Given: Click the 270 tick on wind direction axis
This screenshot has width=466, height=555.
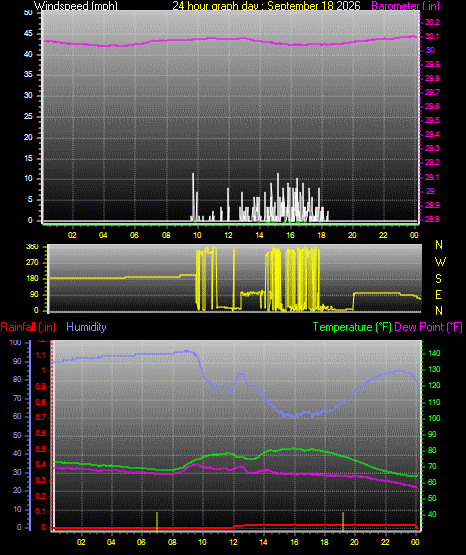Looking at the screenshot, I should click(32, 263).
